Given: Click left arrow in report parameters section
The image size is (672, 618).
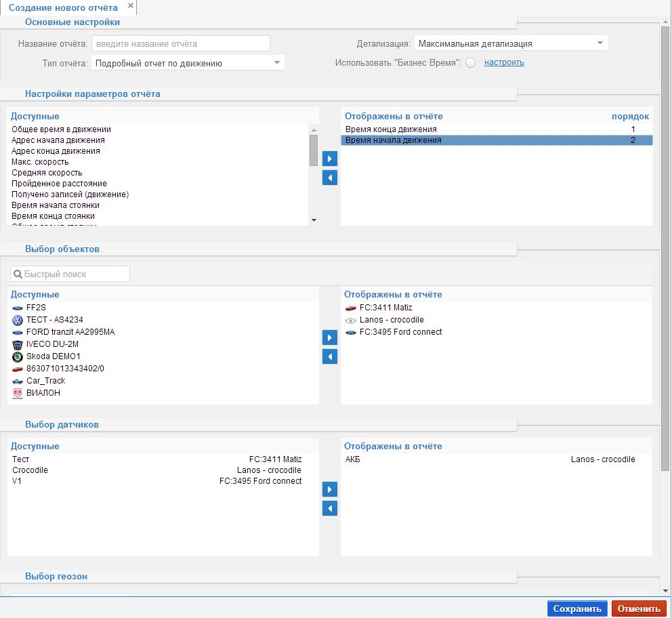Looking at the screenshot, I should (x=330, y=178).
